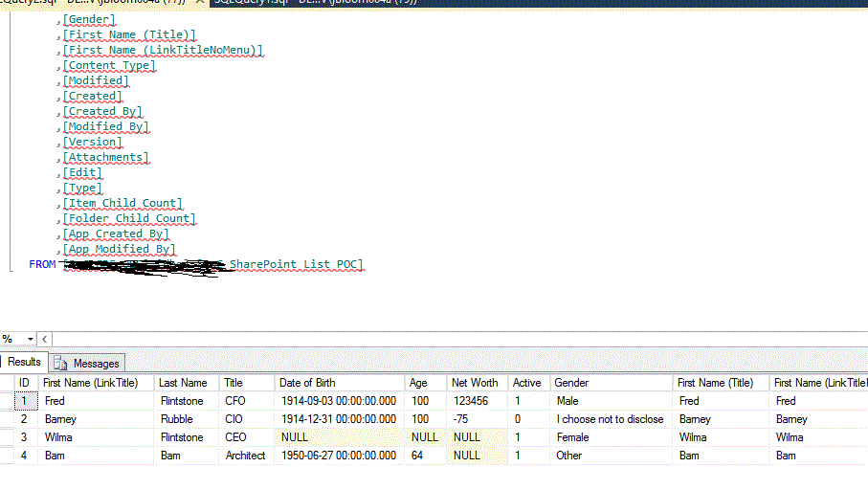Viewport: 868px width, 490px height.
Task: Open the Messages tab
Action: click(87, 364)
